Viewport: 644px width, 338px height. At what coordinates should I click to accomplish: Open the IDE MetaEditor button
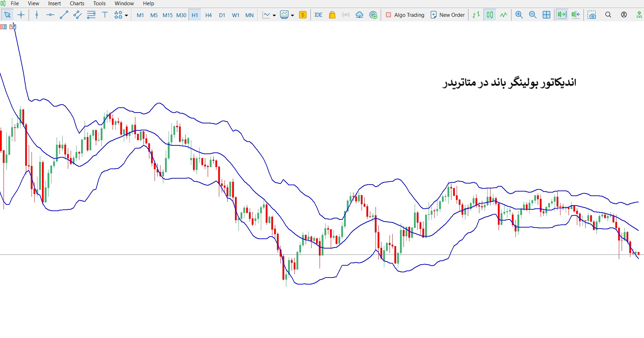click(x=318, y=15)
